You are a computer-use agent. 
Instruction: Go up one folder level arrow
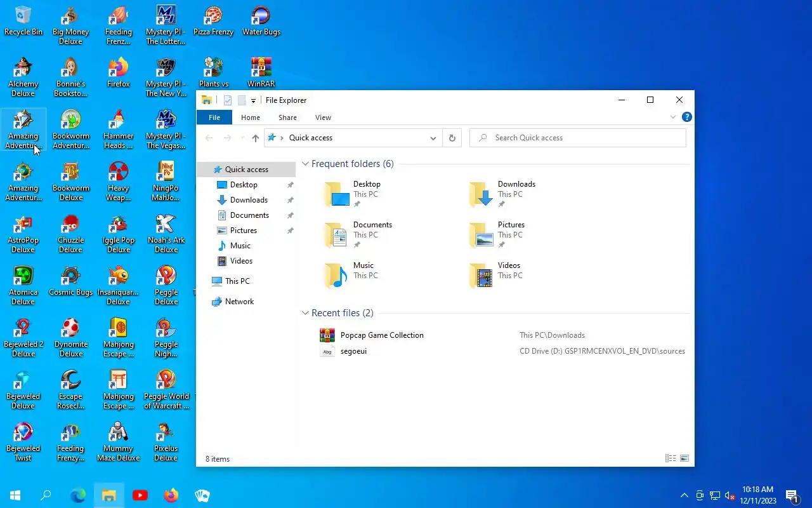(255, 138)
